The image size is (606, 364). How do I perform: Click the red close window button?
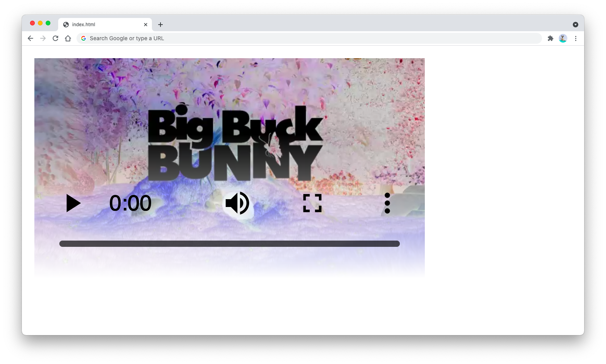32,23
